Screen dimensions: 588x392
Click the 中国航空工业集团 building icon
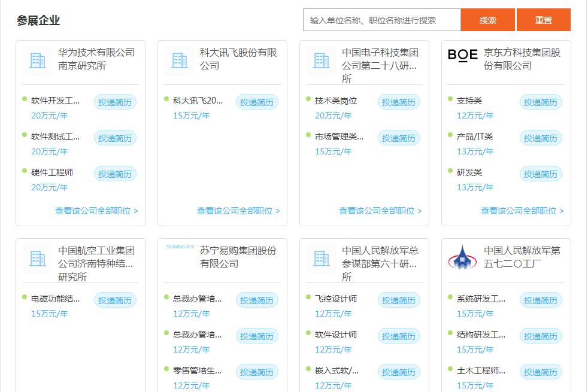click(x=37, y=259)
